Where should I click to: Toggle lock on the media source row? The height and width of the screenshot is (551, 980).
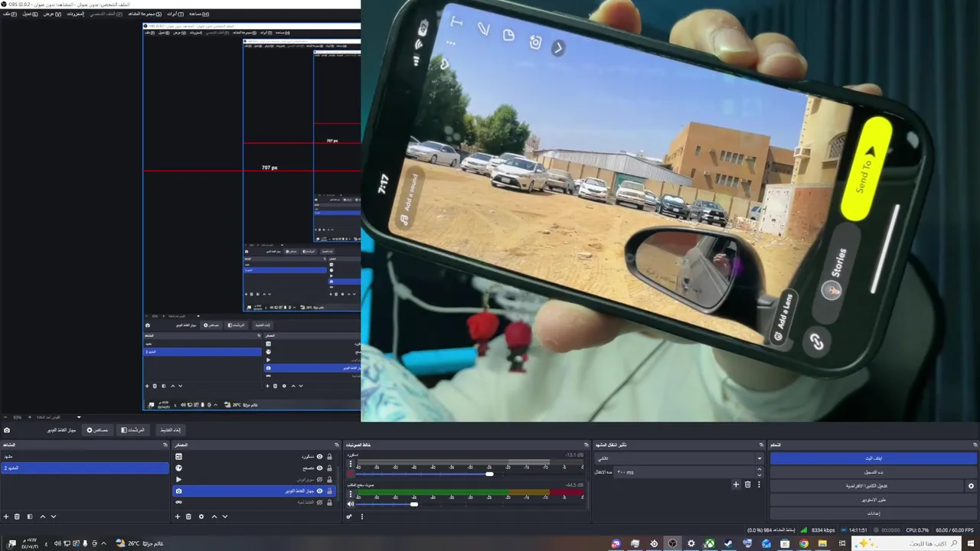pyautogui.click(x=330, y=480)
